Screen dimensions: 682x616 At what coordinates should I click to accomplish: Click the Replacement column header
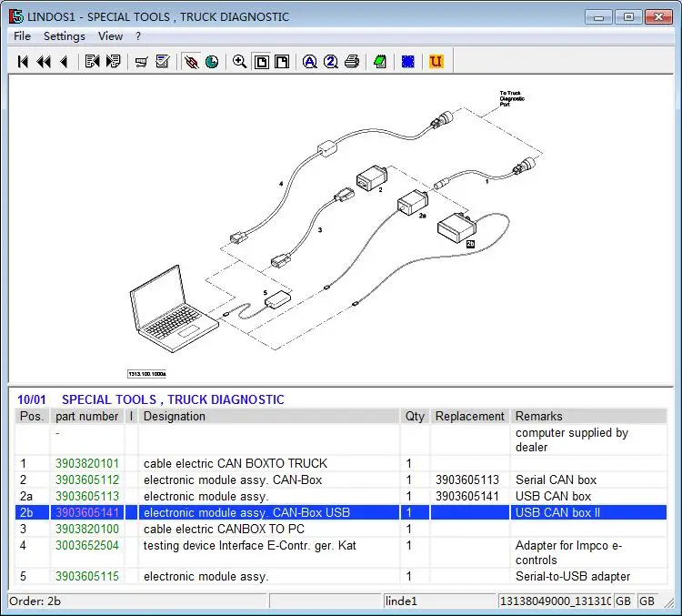point(470,416)
